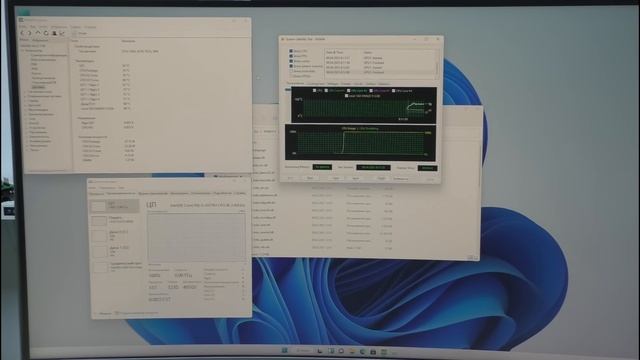Switch to Startup tab in Task Manager
The image size is (640, 360).
[x=180, y=193]
